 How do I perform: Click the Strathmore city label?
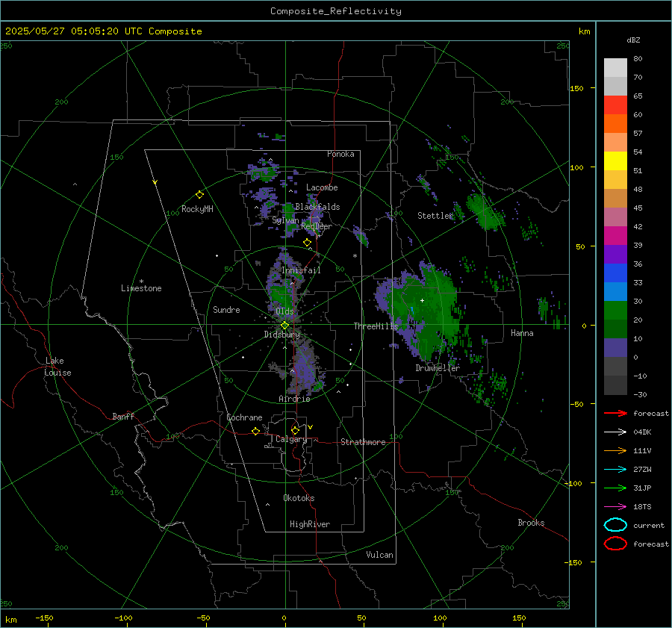(x=363, y=442)
